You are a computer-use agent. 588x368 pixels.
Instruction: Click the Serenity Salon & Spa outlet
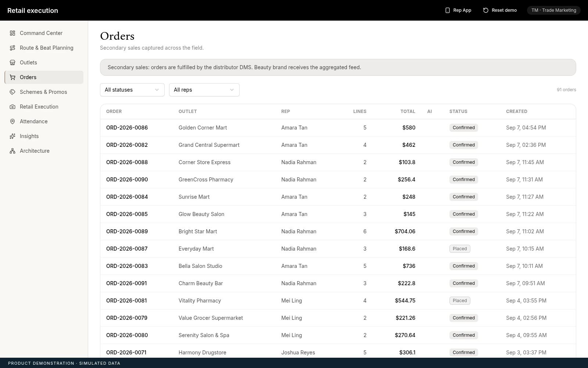[204, 335]
